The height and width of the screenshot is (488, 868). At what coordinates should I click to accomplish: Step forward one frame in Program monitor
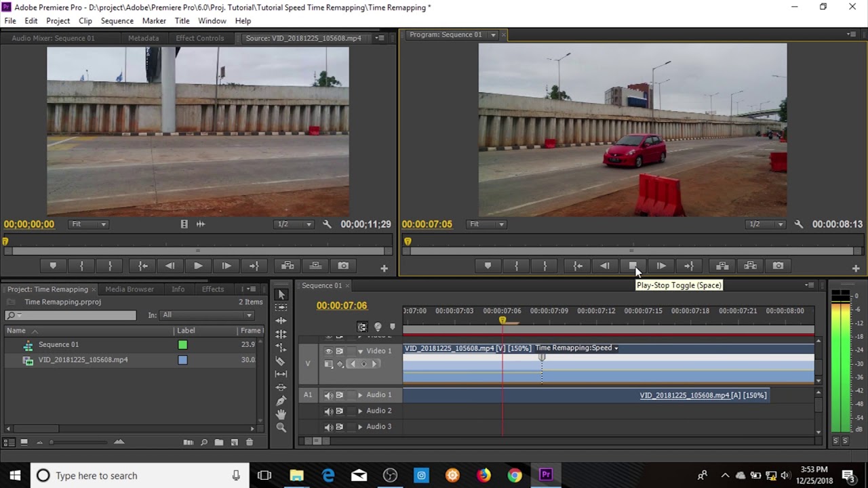pyautogui.click(x=661, y=266)
